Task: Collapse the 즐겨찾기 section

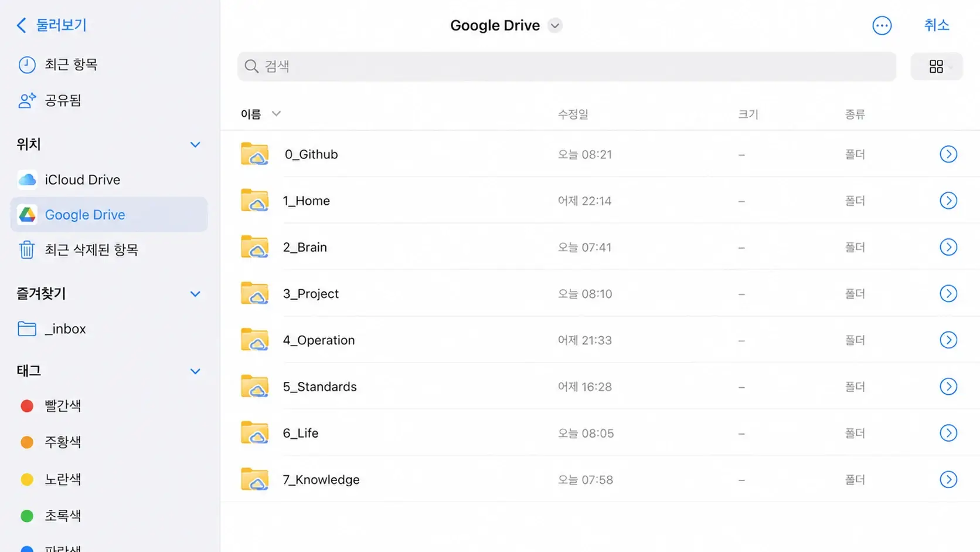Action: [x=195, y=294]
